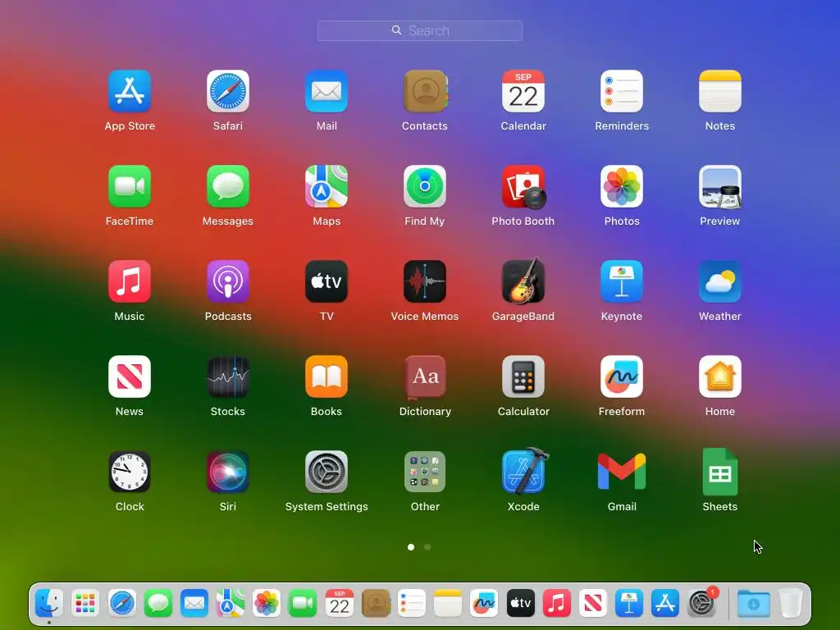This screenshot has width=840, height=630.
Task: Open Keynote from the Dock
Action: [x=629, y=603]
